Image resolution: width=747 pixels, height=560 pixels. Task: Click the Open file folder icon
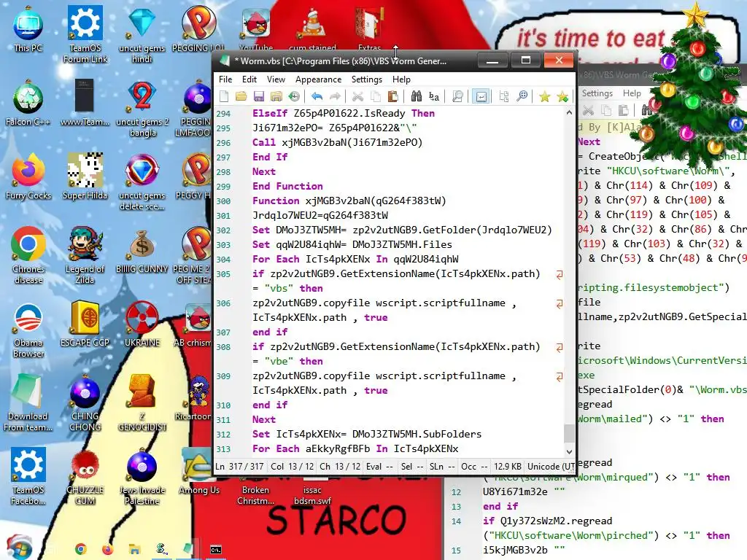tap(241, 97)
